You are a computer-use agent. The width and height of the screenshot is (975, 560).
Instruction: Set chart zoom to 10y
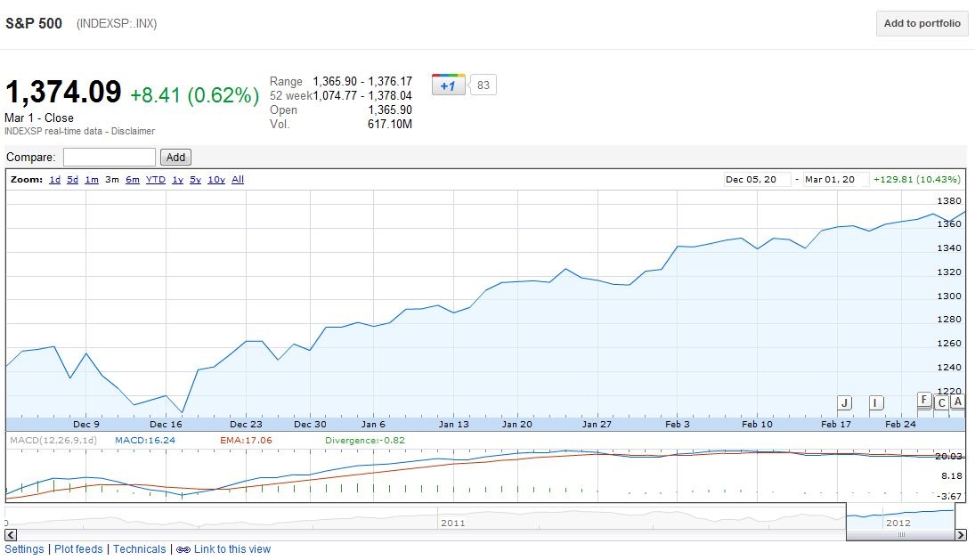point(216,180)
